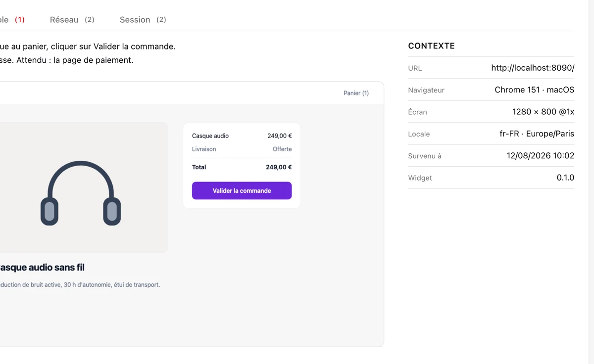The height and width of the screenshot is (364, 594).
Task: Click the Survenu à timestamp 12/08/2026 10:02
Action: pyautogui.click(x=540, y=155)
